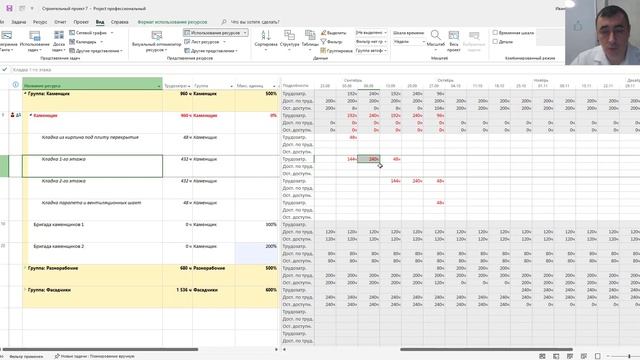Image resolution: width=640 pixels, height=360 pixels.
Task: Click the Outline (Структура) icon
Action: [x=289, y=35]
